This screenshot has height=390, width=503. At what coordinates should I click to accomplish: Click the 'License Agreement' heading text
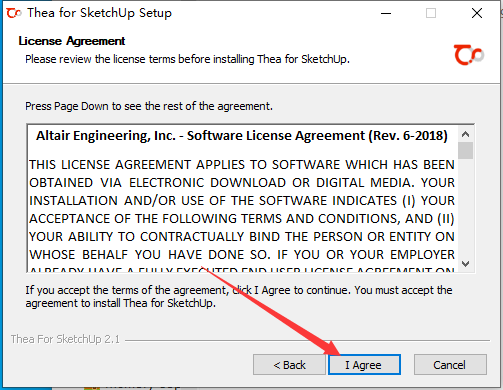point(72,41)
